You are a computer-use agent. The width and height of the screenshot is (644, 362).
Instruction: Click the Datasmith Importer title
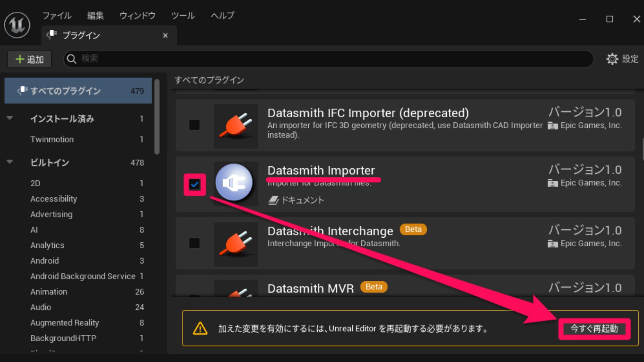click(x=321, y=170)
